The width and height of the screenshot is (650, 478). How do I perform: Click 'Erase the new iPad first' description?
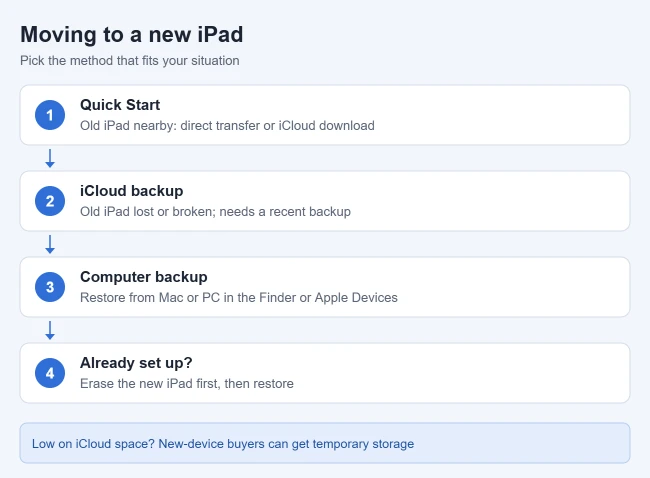187,383
